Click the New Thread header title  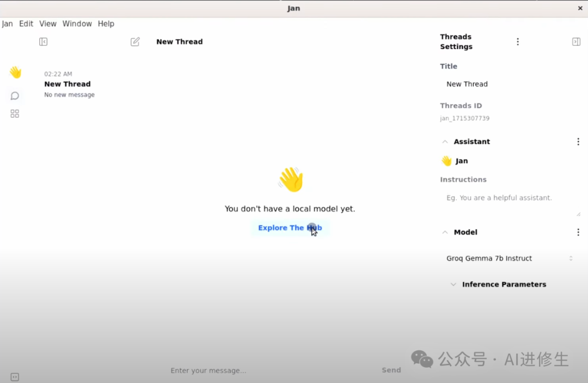(x=179, y=41)
